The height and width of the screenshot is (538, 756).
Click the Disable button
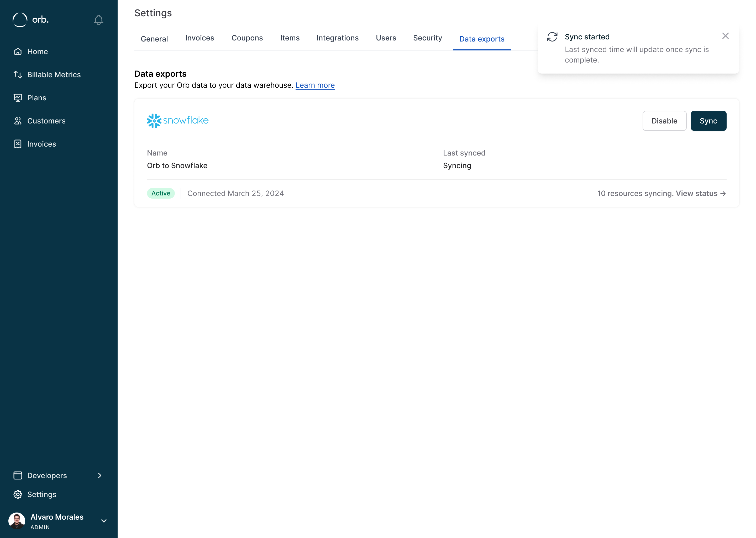point(664,121)
